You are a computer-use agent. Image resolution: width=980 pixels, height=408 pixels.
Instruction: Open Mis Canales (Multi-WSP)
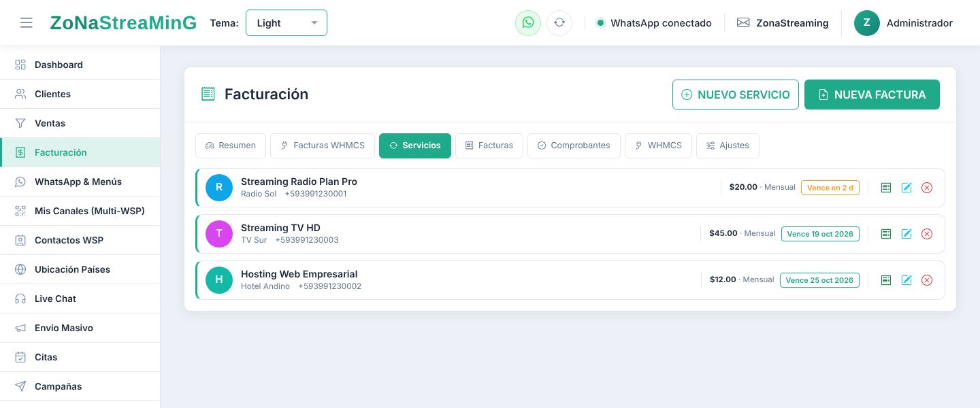tap(80, 211)
